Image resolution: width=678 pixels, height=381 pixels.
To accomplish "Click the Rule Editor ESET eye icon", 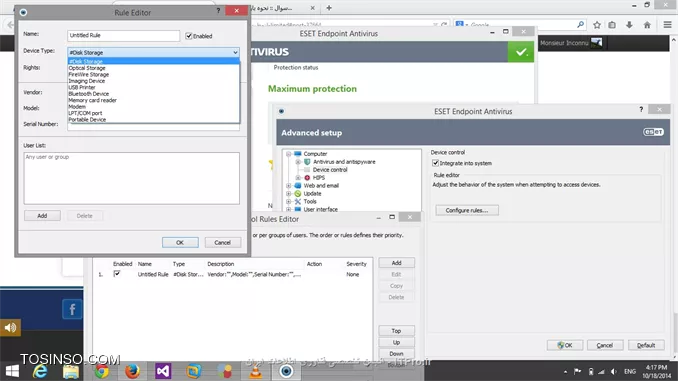I will (23, 13).
